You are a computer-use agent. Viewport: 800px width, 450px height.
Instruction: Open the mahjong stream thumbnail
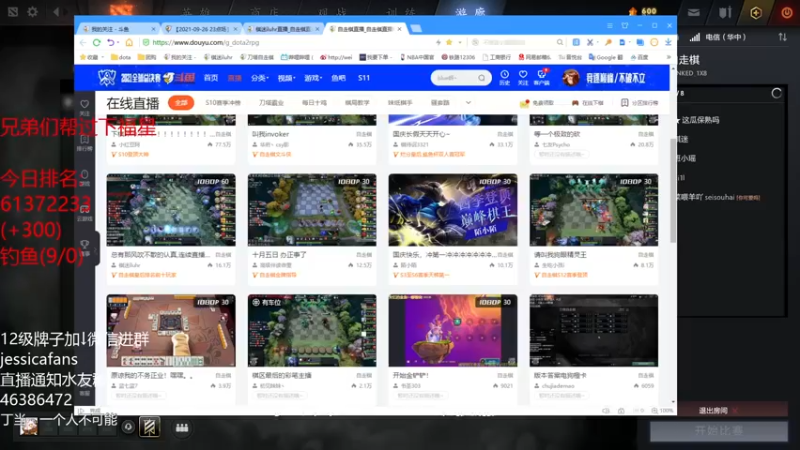click(x=171, y=330)
